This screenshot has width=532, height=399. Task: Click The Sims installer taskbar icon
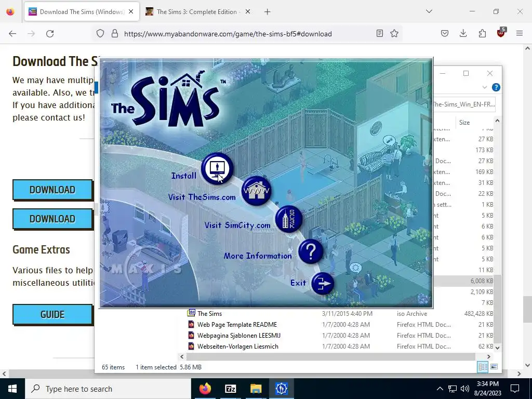click(281, 389)
